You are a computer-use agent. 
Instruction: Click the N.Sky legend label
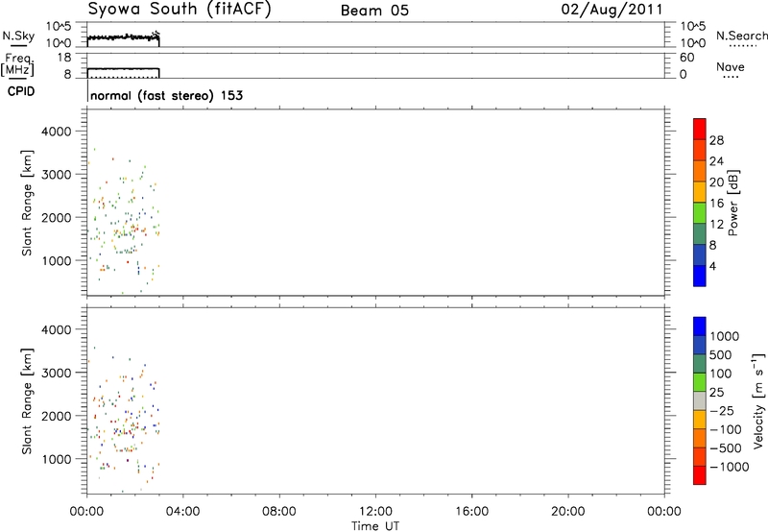point(18,36)
